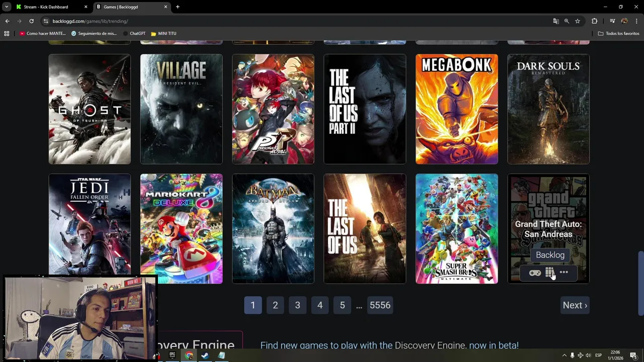Open a new tab with the plus icon

[x=178, y=7]
